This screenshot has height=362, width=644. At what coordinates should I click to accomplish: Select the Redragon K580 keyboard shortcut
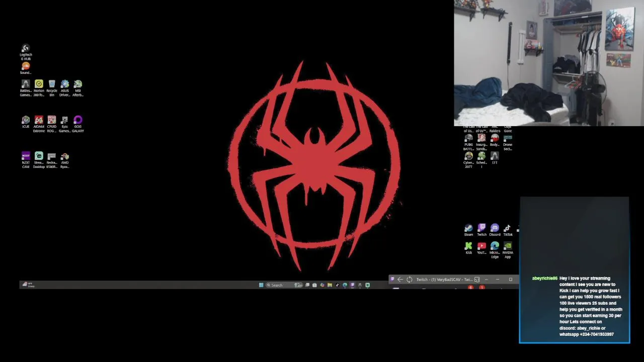[x=52, y=160]
